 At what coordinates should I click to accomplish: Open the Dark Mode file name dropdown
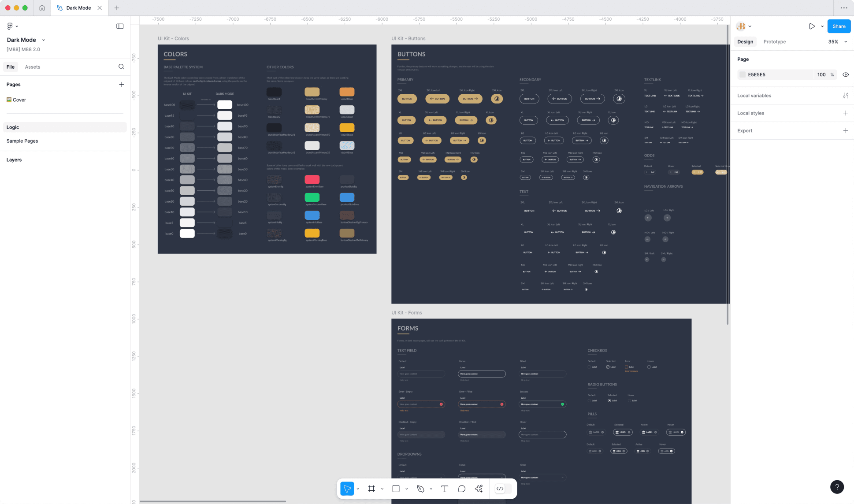(43, 40)
